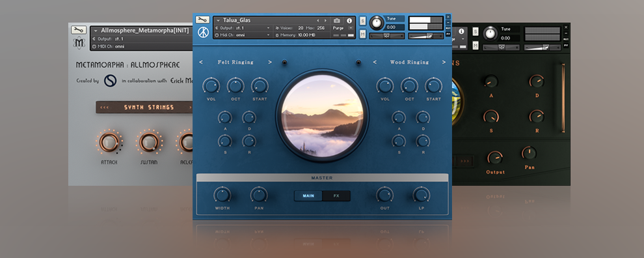Click the Master PAN knob

pyautogui.click(x=259, y=195)
